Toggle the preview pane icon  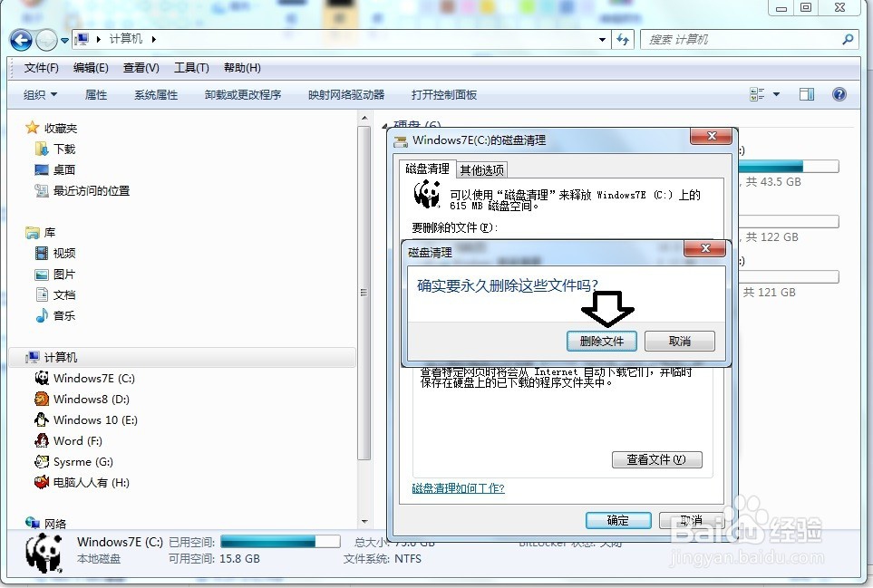[807, 94]
